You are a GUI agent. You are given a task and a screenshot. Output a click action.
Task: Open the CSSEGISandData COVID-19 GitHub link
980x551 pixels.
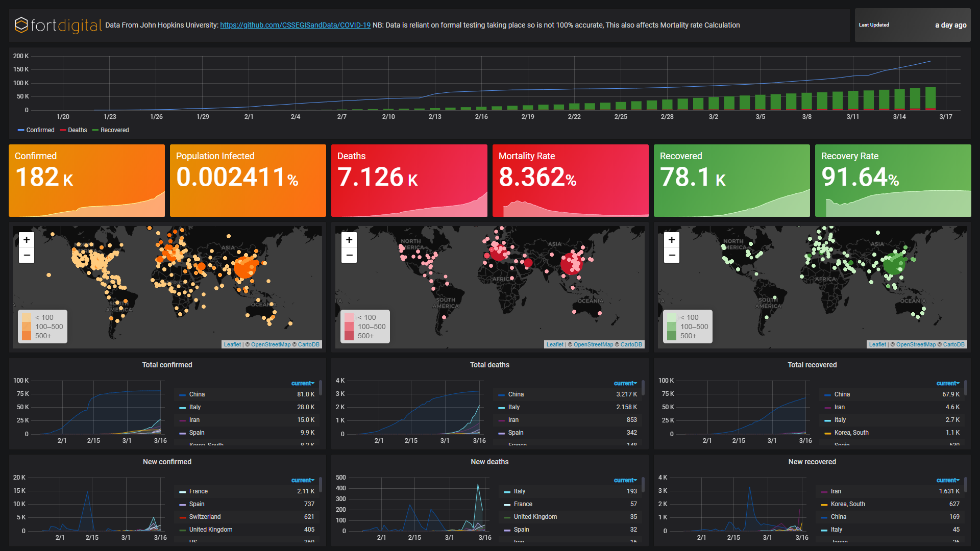coord(295,25)
